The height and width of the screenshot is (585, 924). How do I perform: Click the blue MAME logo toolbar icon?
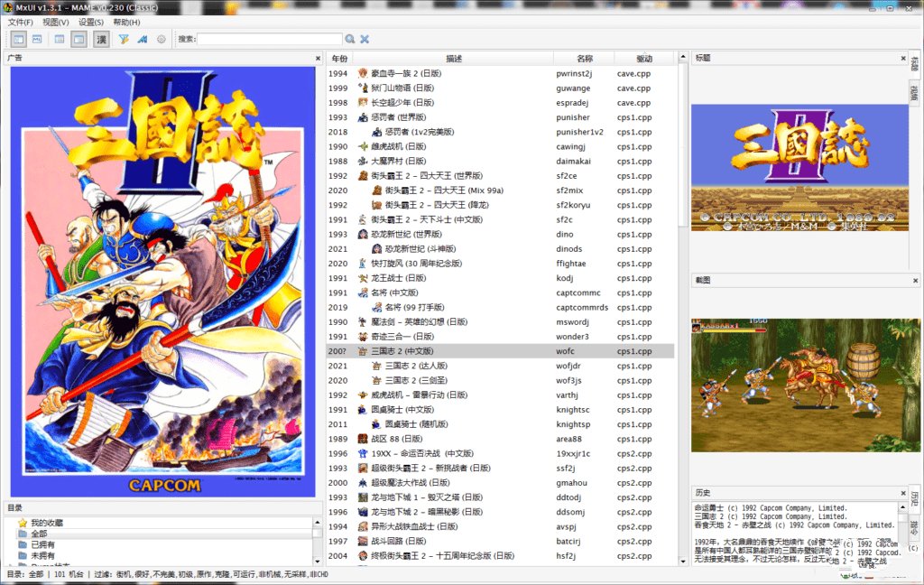[x=142, y=39]
